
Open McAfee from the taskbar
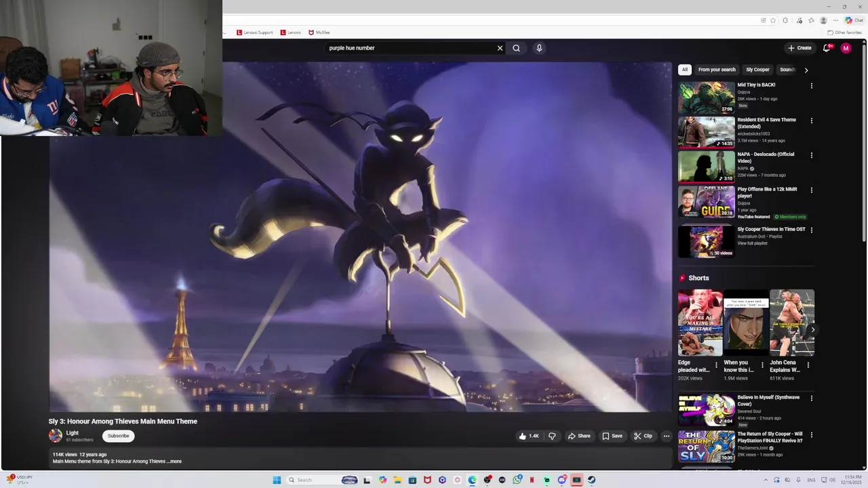coord(427,480)
